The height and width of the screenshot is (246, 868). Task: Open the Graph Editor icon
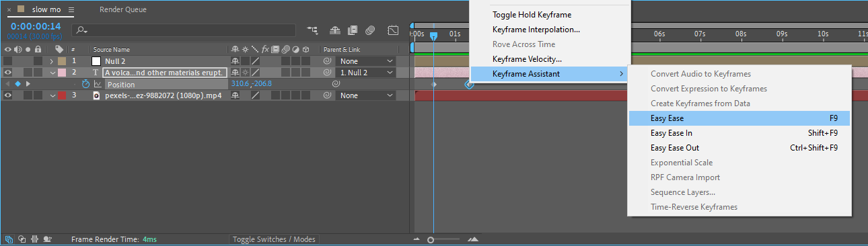[x=394, y=30]
